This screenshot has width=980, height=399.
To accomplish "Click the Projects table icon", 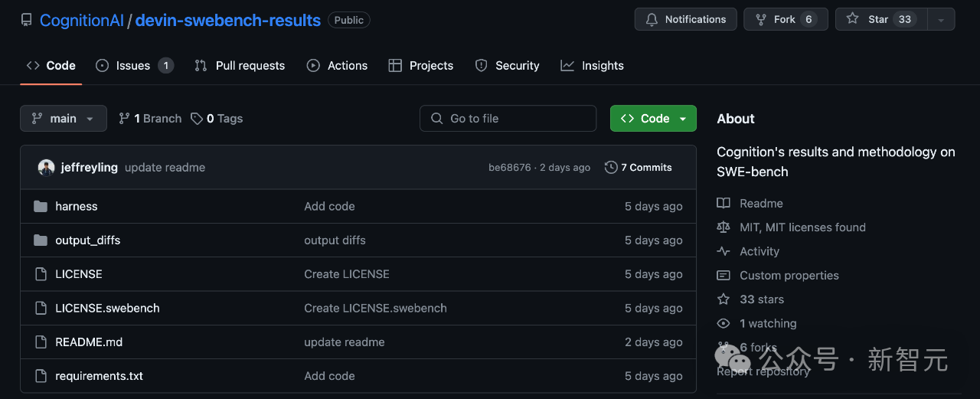I will [x=395, y=66].
